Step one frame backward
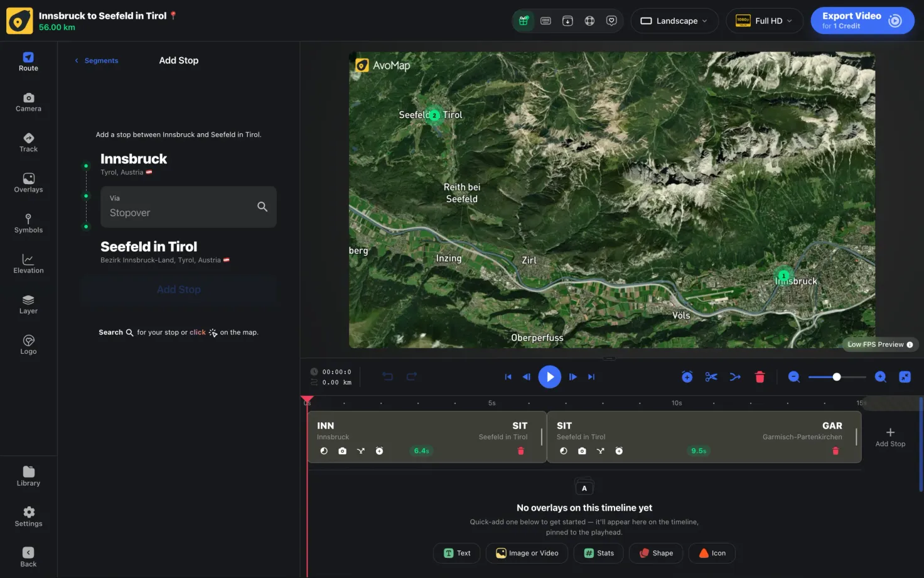 [x=527, y=377]
